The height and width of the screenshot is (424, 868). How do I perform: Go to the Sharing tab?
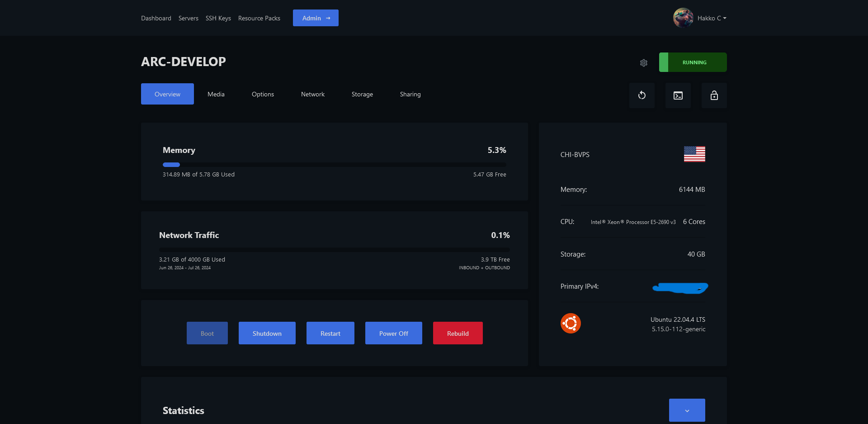[410, 94]
